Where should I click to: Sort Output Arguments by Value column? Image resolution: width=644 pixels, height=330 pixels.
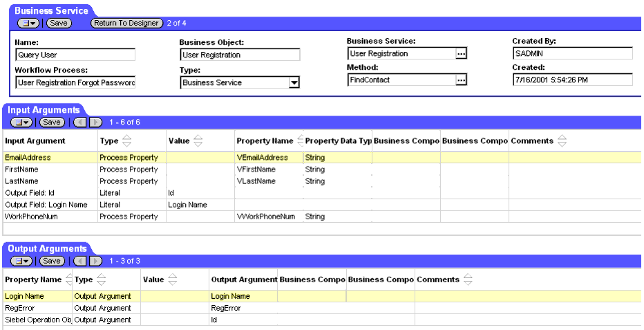[x=173, y=280]
